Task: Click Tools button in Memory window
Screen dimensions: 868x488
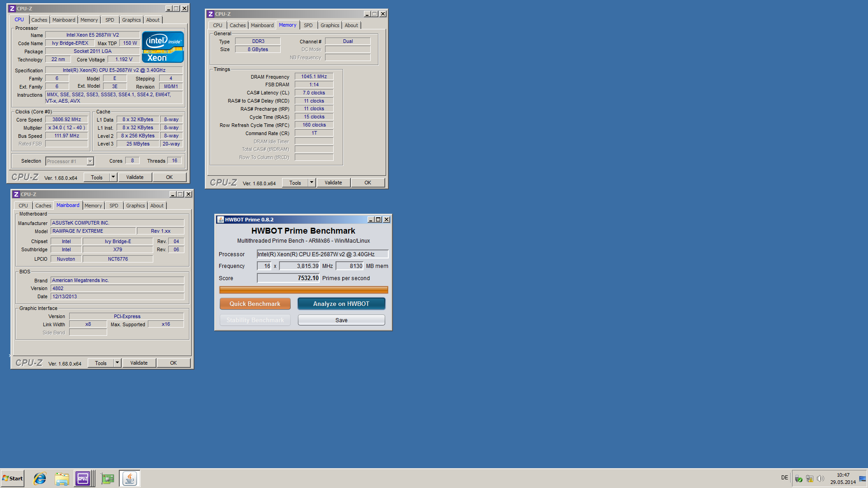Action: [x=295, y=183]
